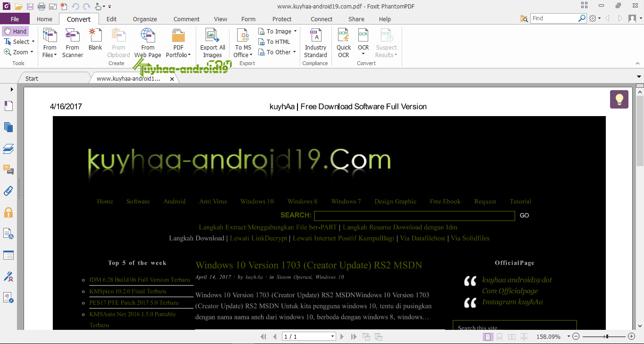
Task: Click KMSpico 10.2.0 Final Terbaru link
Action: point(128,291)
